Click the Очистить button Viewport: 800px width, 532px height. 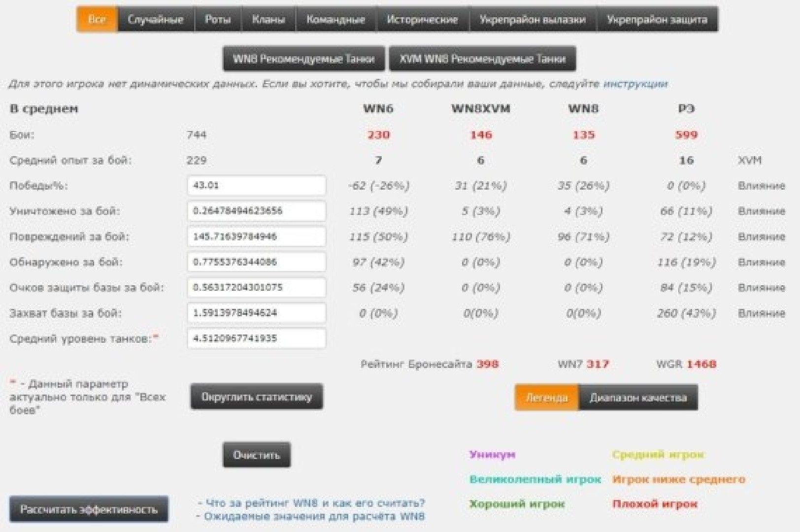point(257,455)
